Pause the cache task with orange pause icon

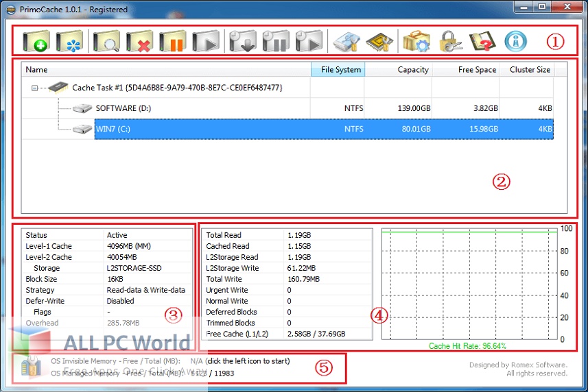(173, 41)
